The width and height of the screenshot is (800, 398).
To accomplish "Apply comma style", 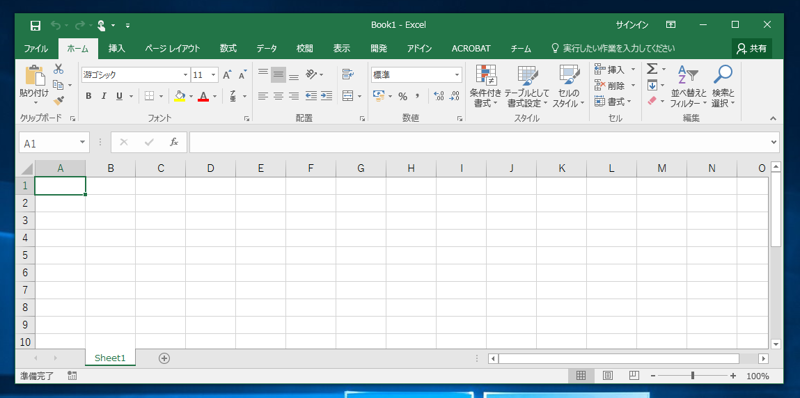I will (417, 96).
